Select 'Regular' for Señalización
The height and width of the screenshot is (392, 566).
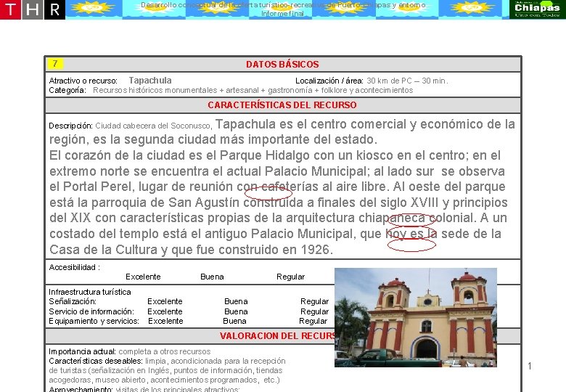(x=314, y=301)
